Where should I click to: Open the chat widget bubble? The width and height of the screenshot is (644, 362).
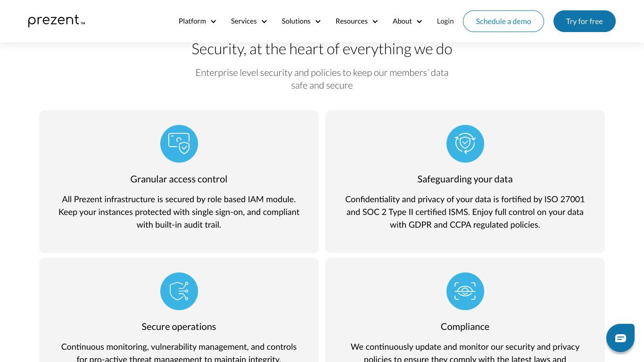pos(620,337)
